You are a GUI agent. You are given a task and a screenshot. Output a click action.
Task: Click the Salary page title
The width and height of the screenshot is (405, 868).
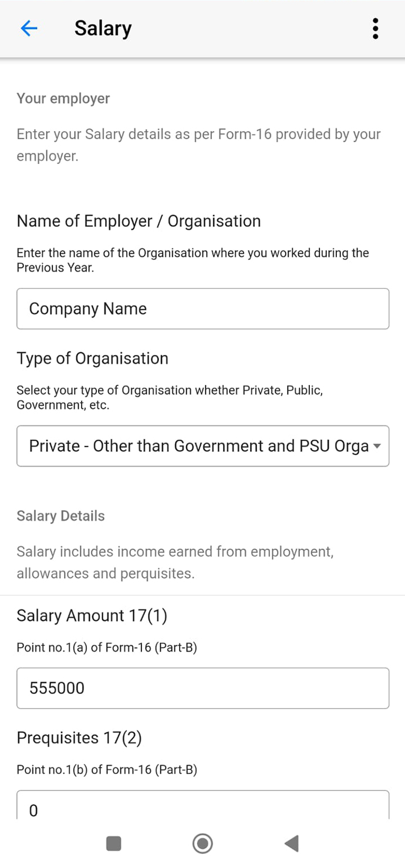103,28
